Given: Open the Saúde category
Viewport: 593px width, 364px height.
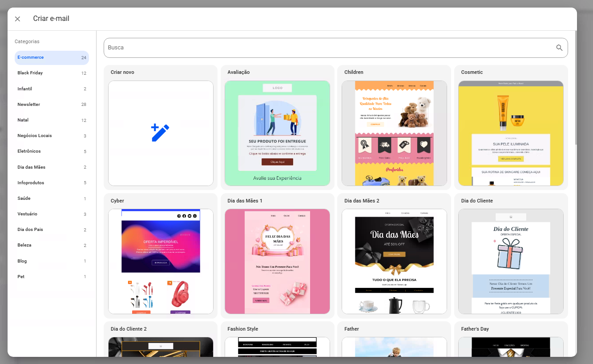Looking at the screenshot, I should coord(52,198).
